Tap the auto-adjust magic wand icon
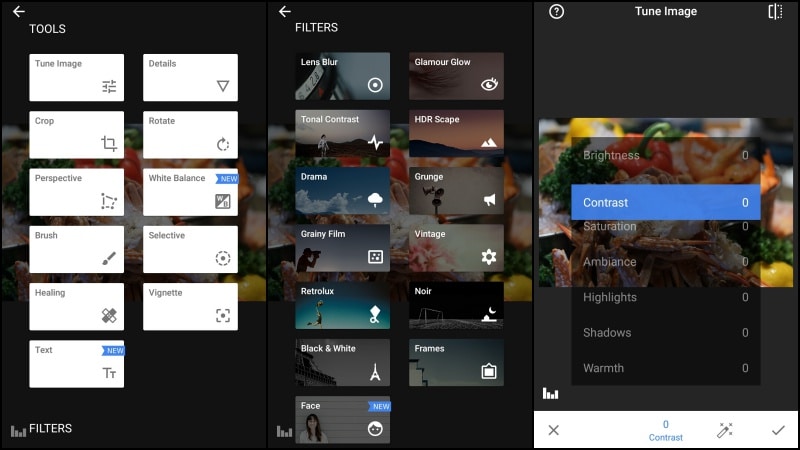 pyautogui.click(x=725, y=430)
